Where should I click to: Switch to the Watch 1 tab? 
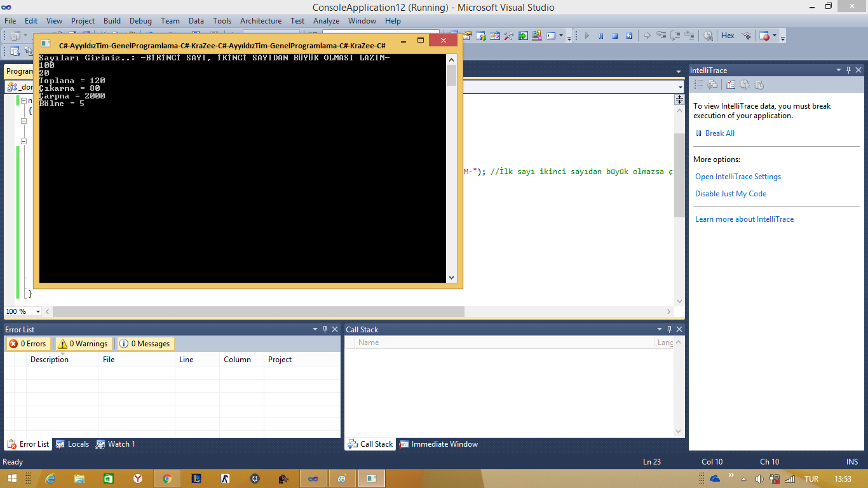tap(116, 444)
